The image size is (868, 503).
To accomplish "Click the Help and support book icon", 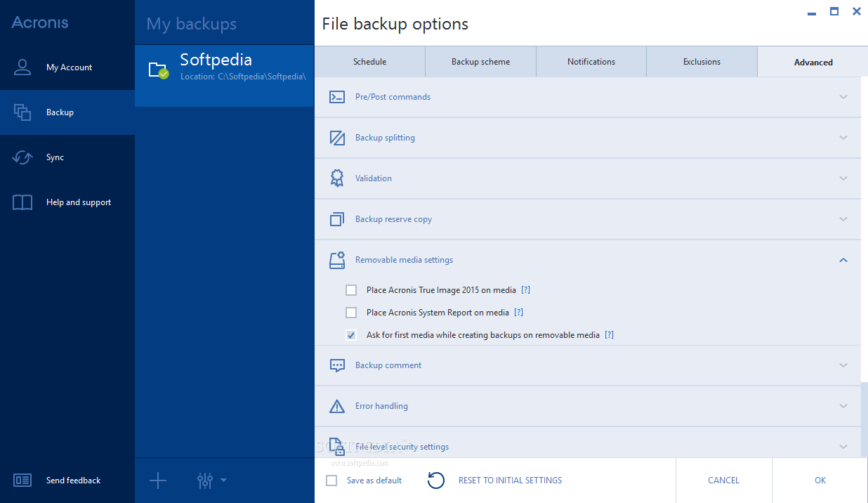I will tap(22, 202).
